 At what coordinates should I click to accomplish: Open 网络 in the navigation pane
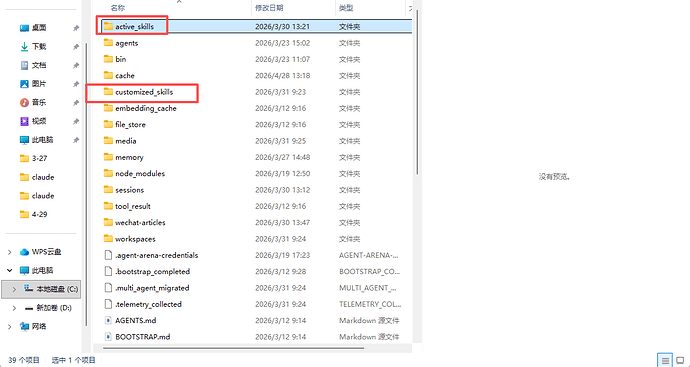tap(39, 327)
